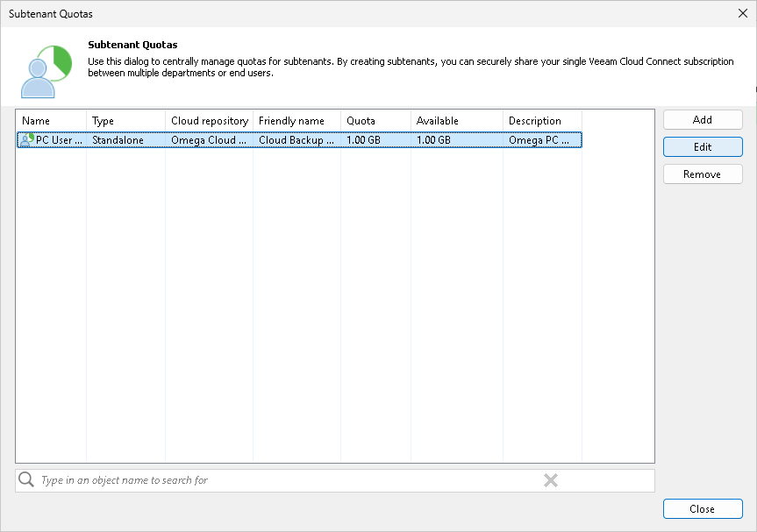757x532 pixels.
Task: Click the subtenant user icon beside PC User
Action: pyautogui.click(x=24, y=138)
